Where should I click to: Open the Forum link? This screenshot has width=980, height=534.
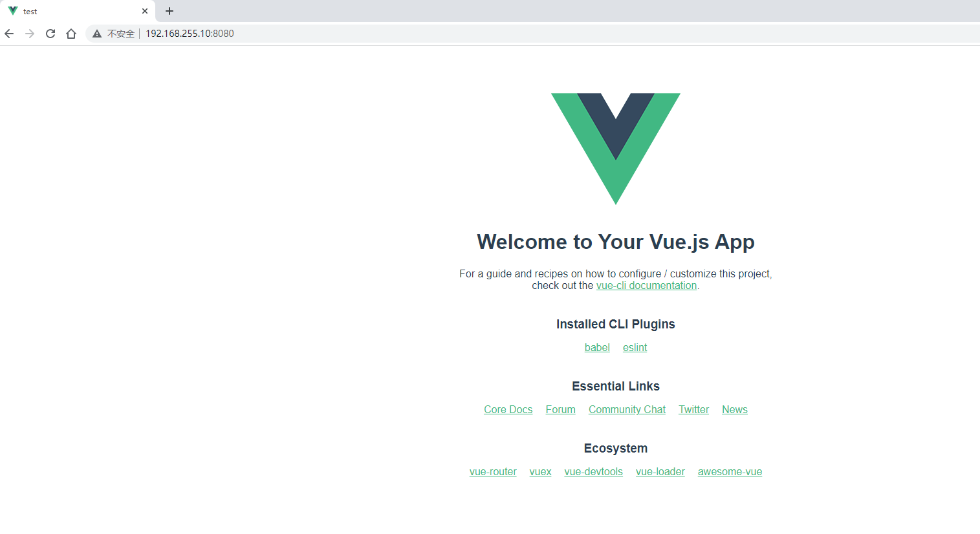pos(560,410)
